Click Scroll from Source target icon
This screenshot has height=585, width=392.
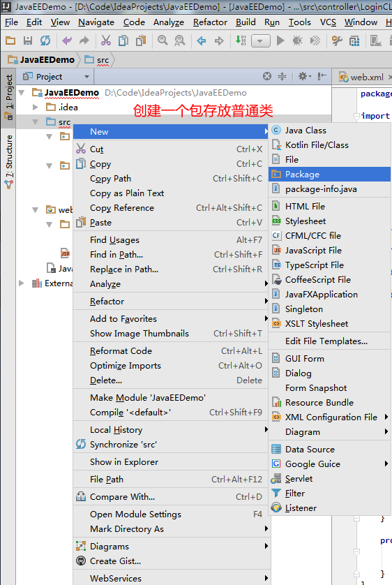pyautogui.click(x=267, y=77)
